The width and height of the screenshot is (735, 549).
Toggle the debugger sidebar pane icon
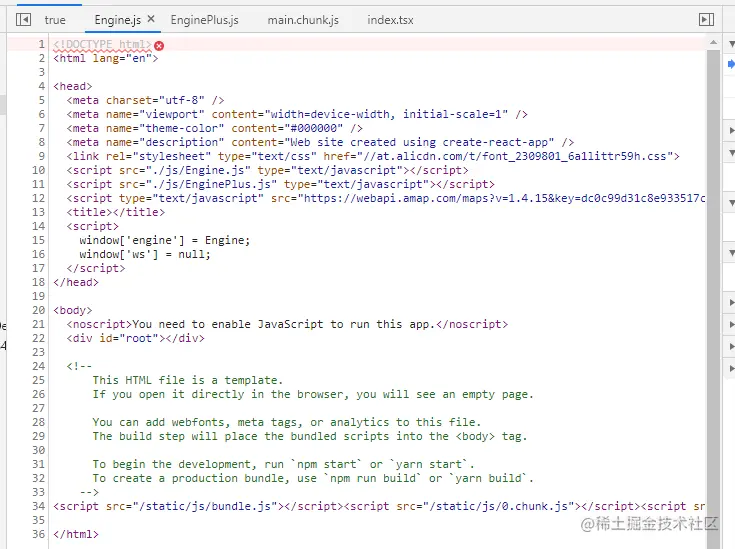pos(706,20)
